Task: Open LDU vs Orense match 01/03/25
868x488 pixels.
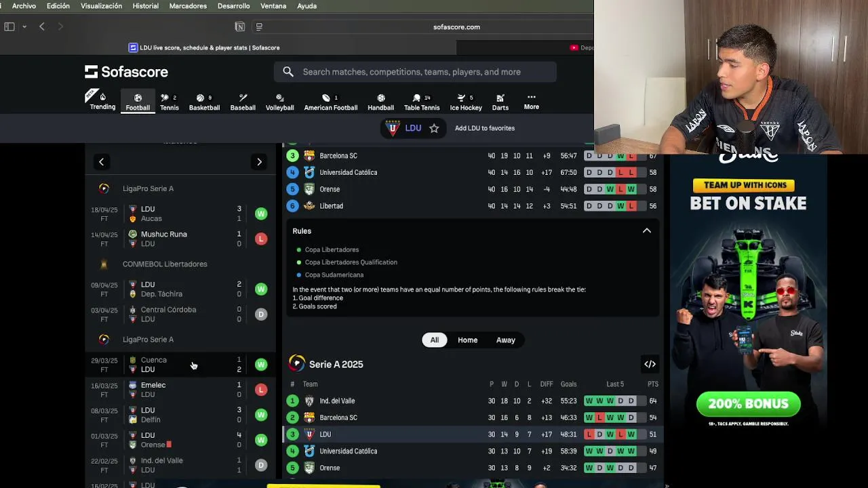Action: [180, 440]
